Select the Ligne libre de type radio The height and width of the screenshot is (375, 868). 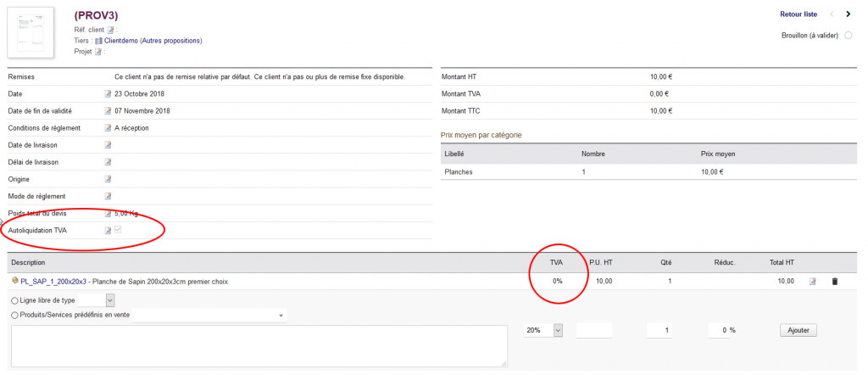tap(15, 299)
